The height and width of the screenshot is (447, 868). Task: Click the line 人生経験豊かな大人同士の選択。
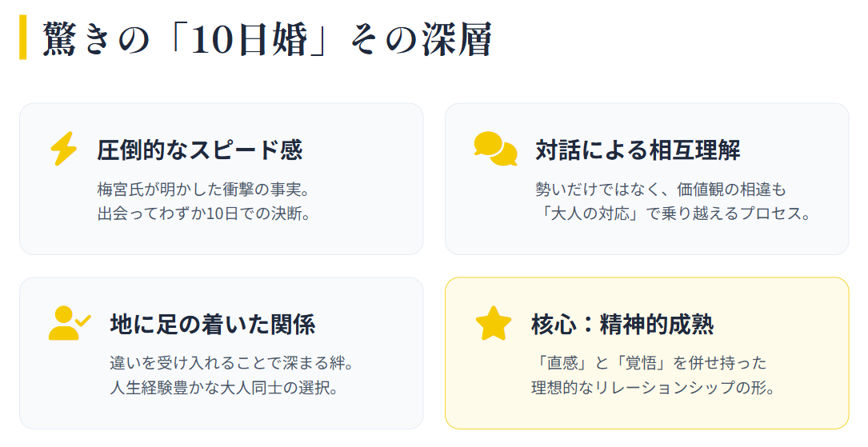(224, 389)
